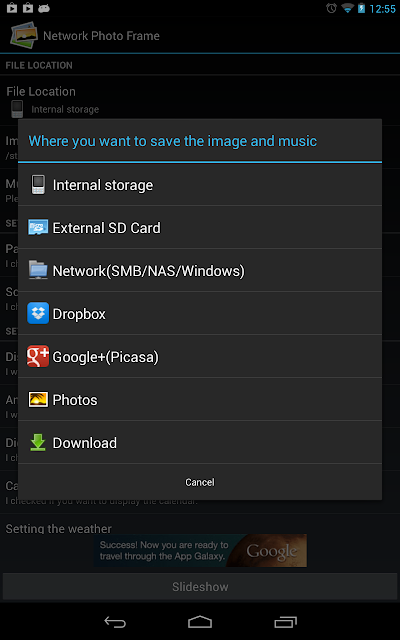400x640 pixels.
Task: Start the Slideshow button
Action: coord(200,587)
